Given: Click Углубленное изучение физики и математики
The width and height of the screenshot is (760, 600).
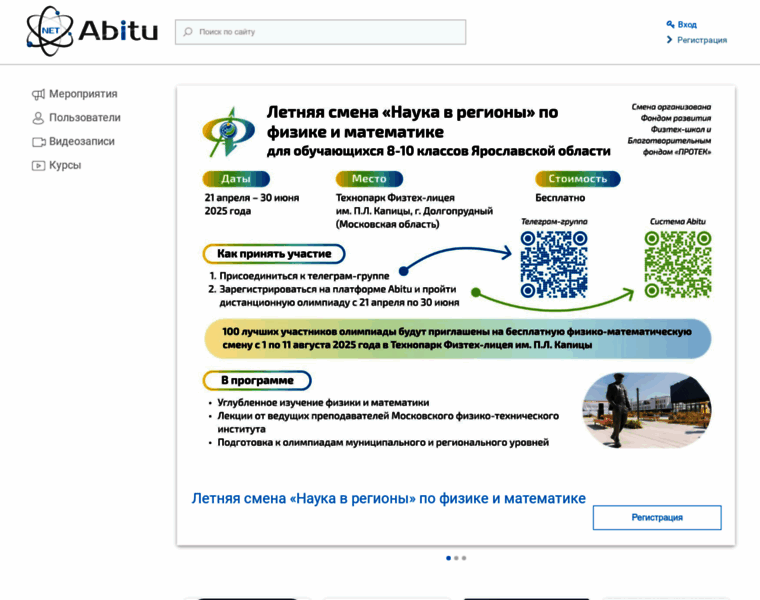Looking at the screenshot, I should tap(323, 402).
